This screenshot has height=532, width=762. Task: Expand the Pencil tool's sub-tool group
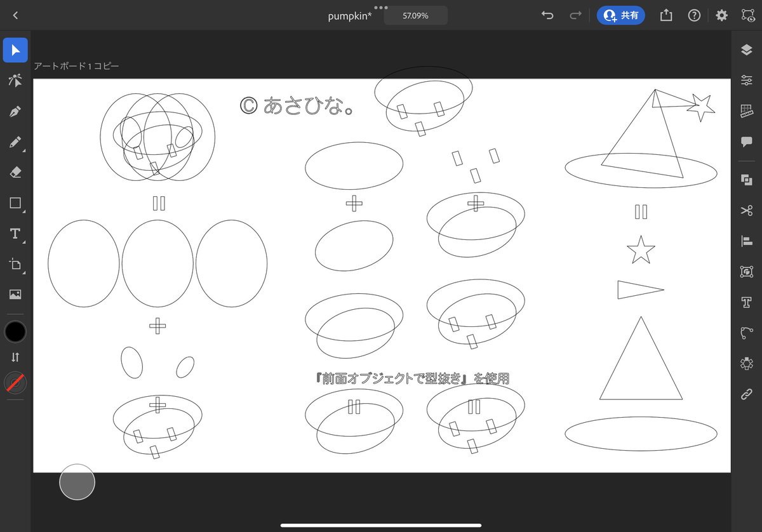pyautogui.click(x=24, y=151)
